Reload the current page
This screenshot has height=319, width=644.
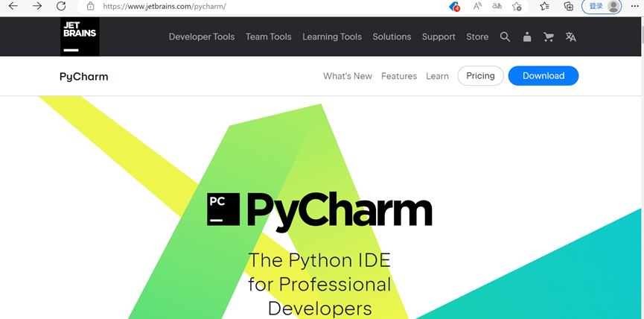point(61,6)
